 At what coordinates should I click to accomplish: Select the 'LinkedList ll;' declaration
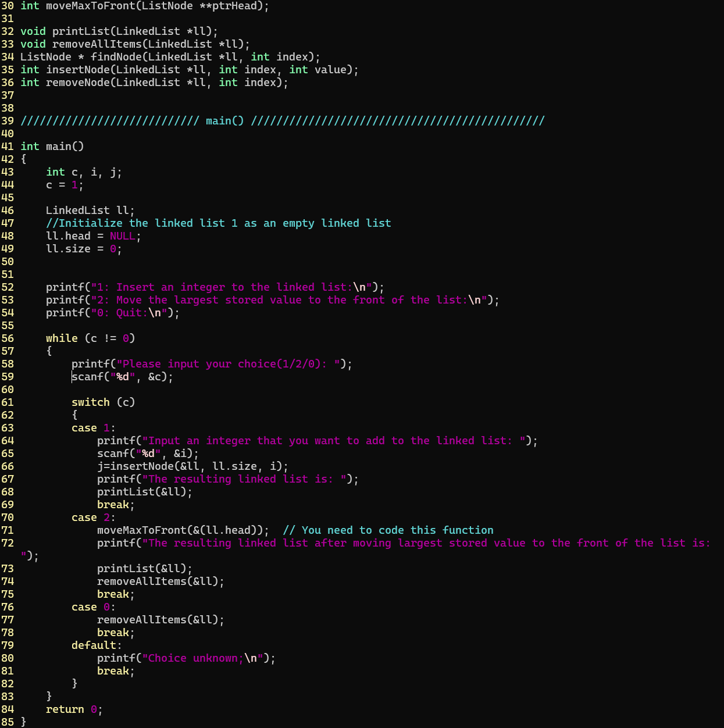(x=90, y=210)
